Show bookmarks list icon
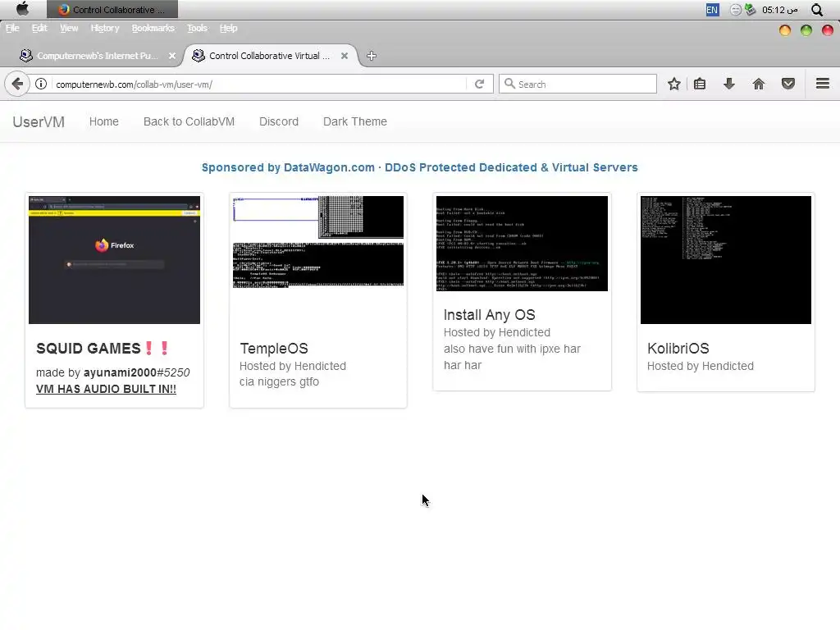The width and height of the screenshot is (840, 630). [700, 84]
